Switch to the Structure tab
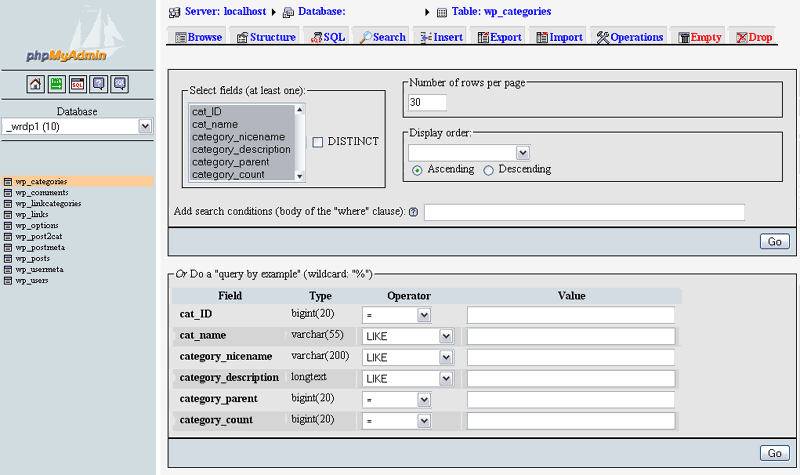Screen dimensions: 800x475 click(x=265, y=37)
